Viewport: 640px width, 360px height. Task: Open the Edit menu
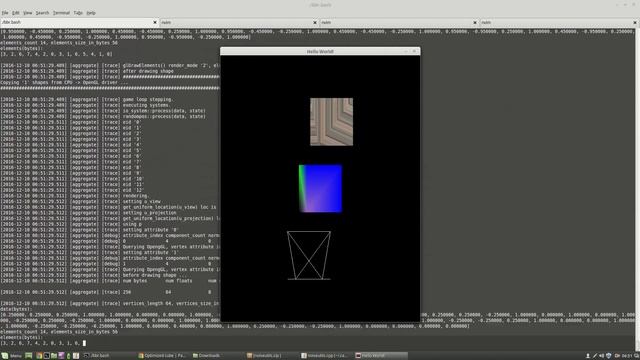click(x=16, y=13)
